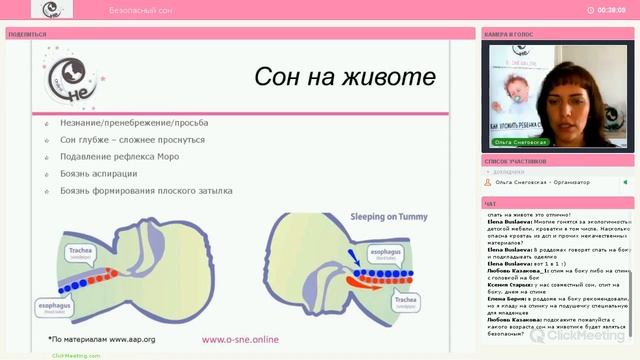The width and height of the screenshot is (640, 360).
Task: Open the Поделиться panel header
Action: click(240, 34)
